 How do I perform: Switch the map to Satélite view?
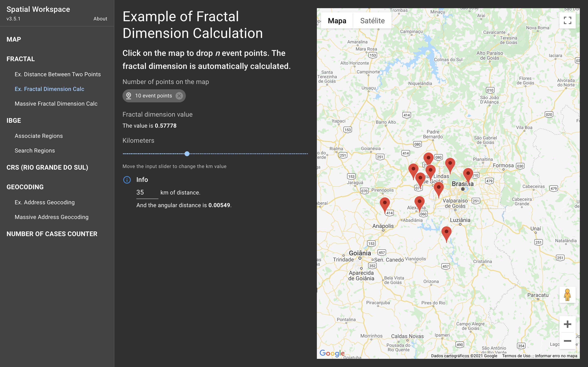coord(372,21)
